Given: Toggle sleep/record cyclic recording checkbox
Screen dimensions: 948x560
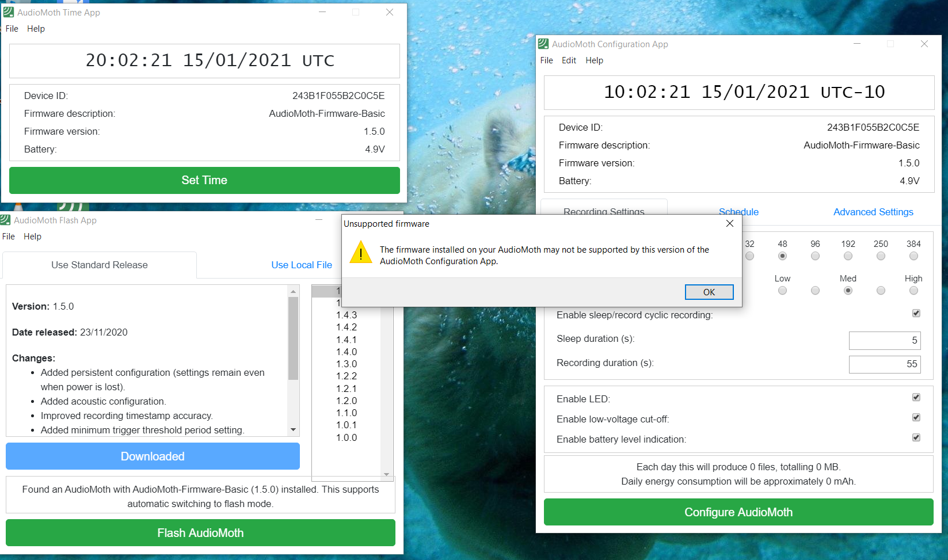Looking at the screenshot, I should 916,313.
